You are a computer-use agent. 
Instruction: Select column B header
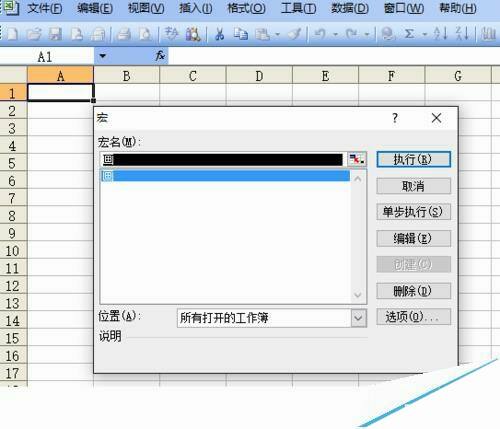click(x=127, y=76)
